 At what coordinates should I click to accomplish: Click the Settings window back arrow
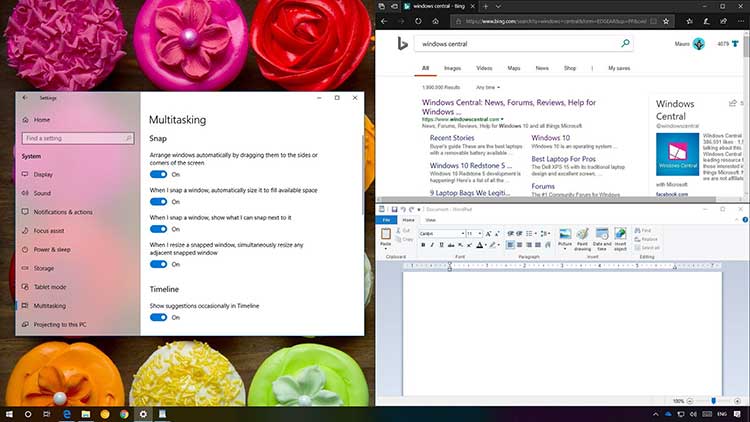25,98
